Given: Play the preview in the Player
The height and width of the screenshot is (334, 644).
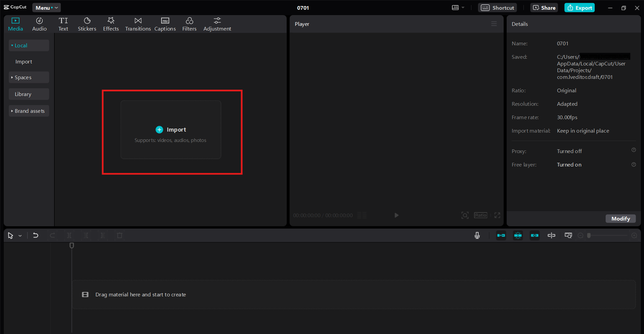Looking at the screenshot, I should [396, 215].
